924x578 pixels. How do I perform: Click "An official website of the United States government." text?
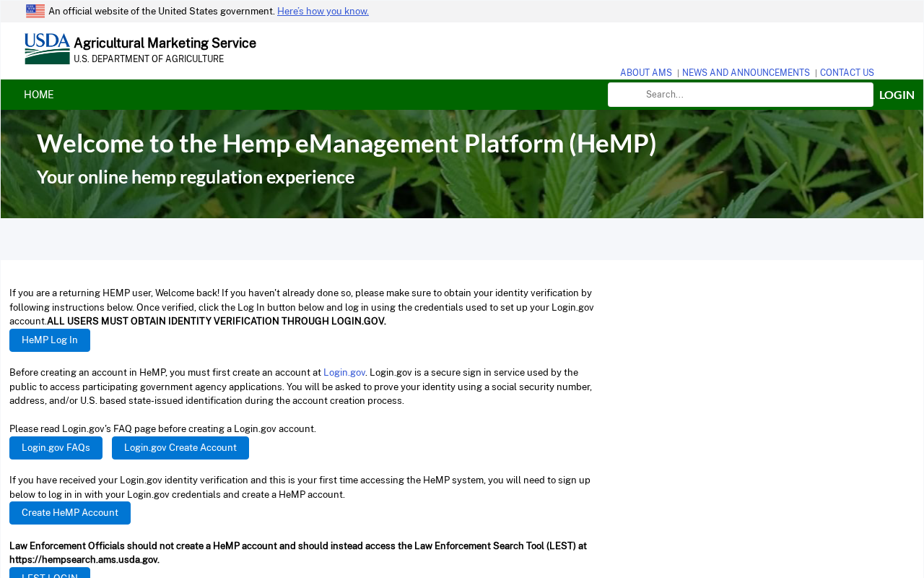[162, 11]
